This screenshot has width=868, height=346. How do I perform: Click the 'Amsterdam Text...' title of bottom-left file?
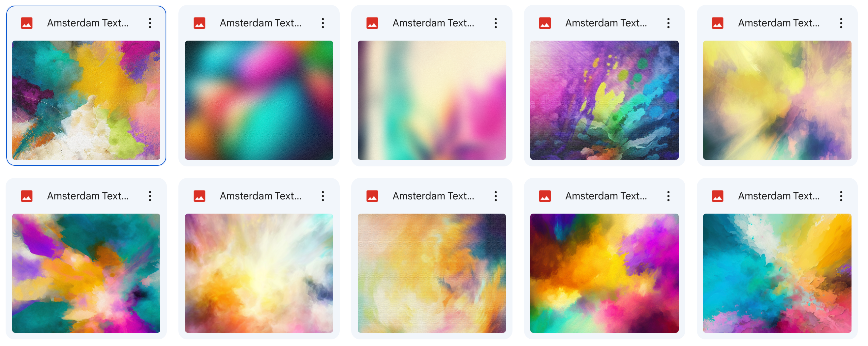click(88, 196)
